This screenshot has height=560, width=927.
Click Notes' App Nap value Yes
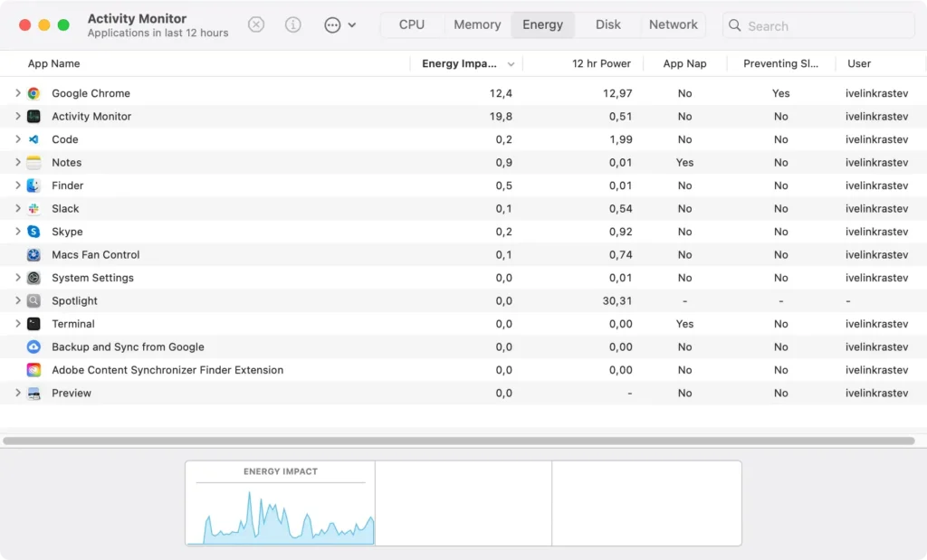point(684,163)
